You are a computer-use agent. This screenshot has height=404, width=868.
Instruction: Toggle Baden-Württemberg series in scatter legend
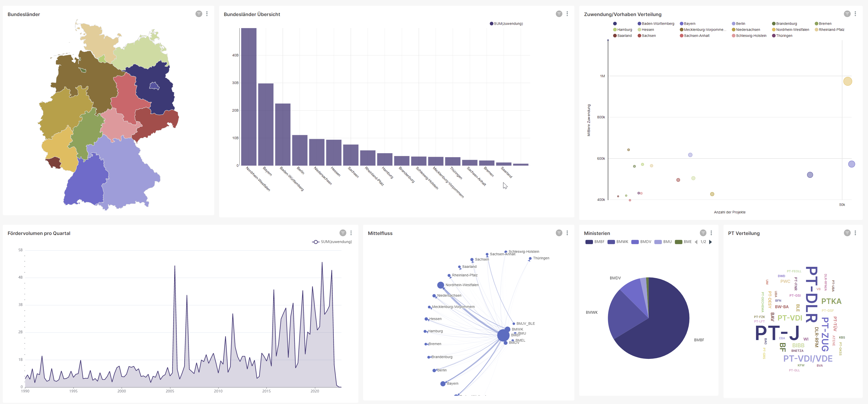click(x=656, y=24)
